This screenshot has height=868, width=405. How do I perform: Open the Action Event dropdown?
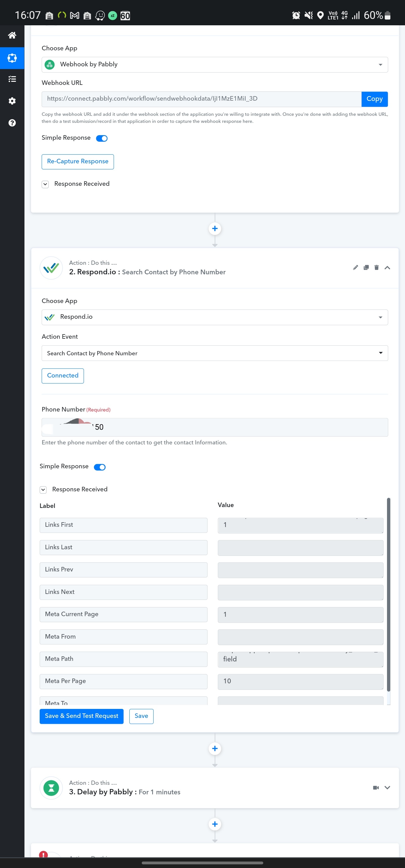click(215, 353)
